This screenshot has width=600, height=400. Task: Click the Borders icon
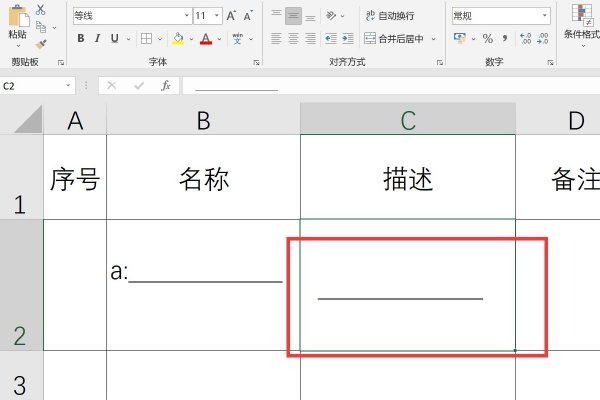147,38
